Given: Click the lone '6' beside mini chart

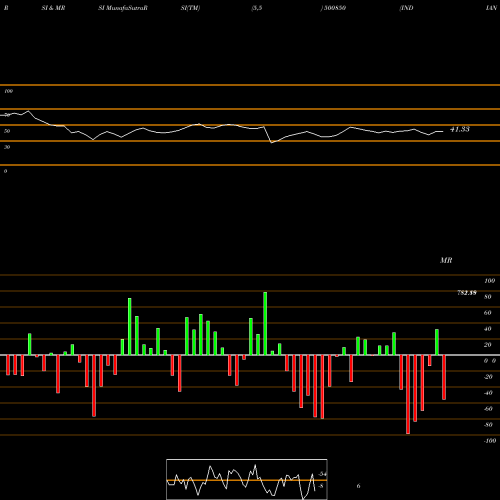Looking at the screenshot, I should [x=358, y=486].
